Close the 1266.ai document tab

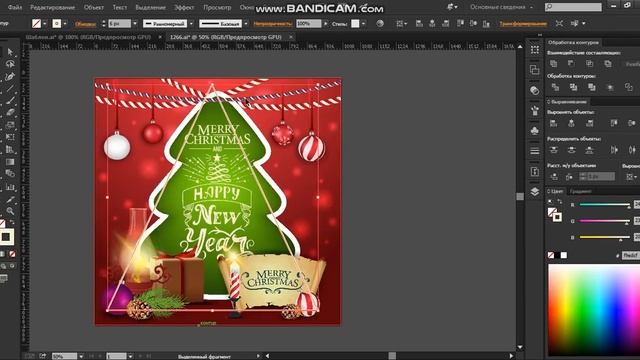291,37
